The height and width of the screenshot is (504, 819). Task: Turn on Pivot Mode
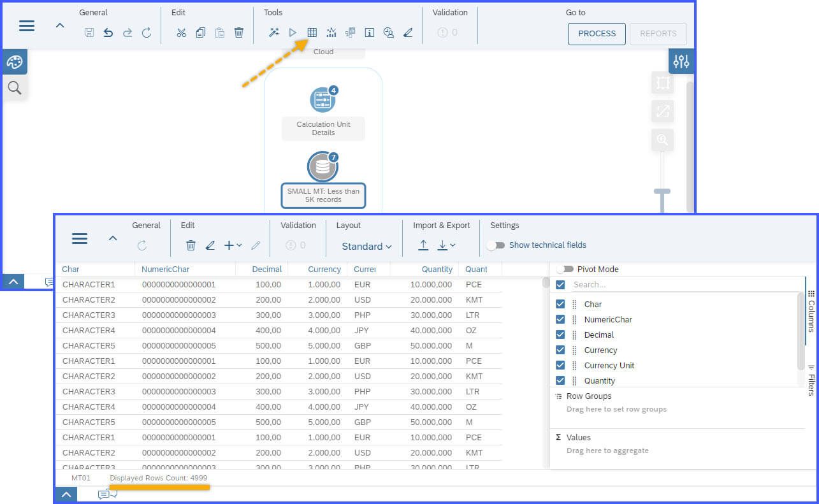click(x=565, y=269)
